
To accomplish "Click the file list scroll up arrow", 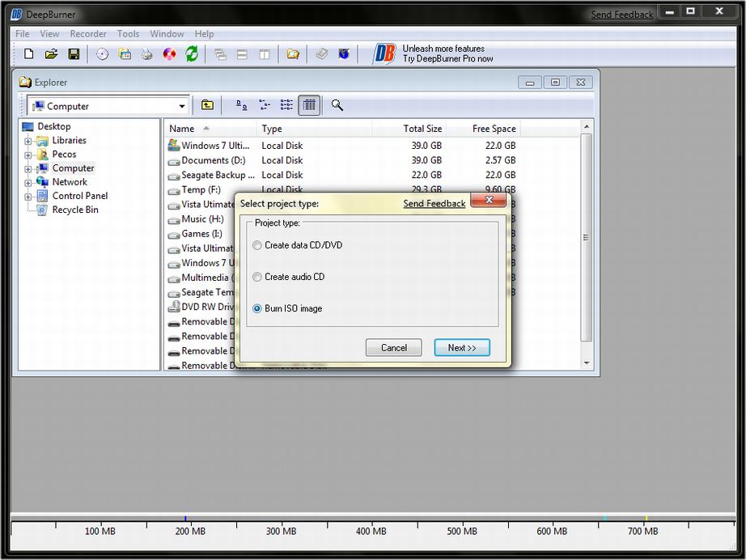I will (x=586, y=126).
